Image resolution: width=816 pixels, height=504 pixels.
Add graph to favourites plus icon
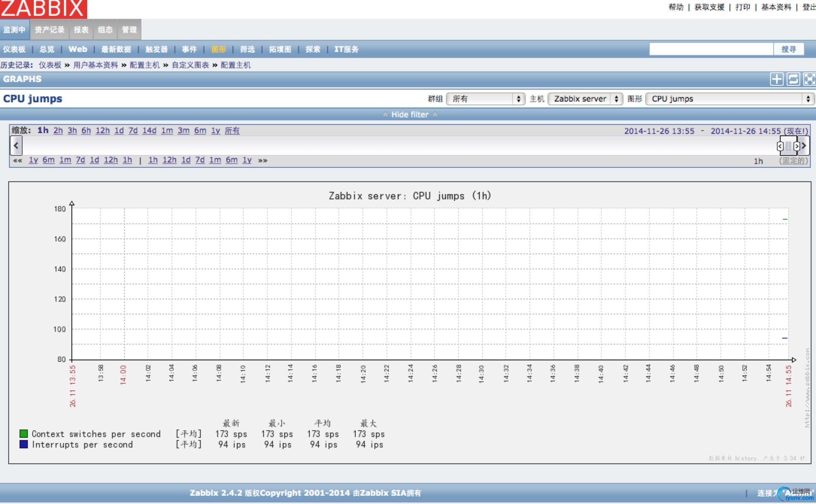point(777,79)
